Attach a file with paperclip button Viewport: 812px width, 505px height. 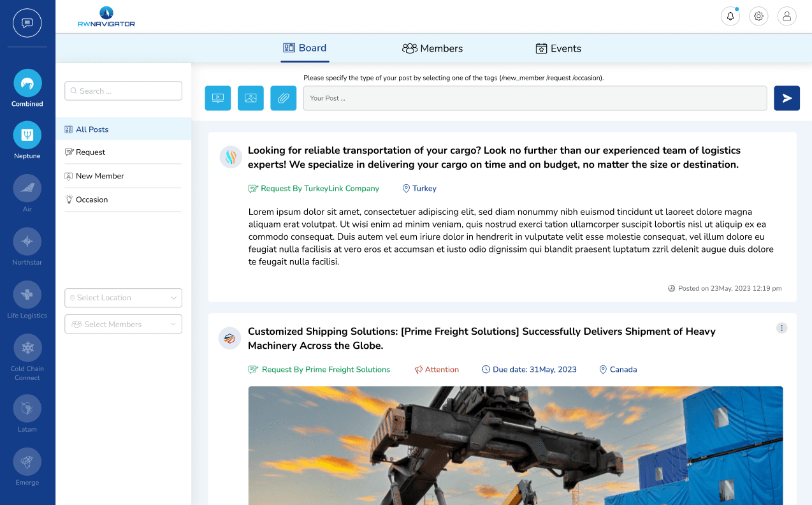click(x=284, y=98)
